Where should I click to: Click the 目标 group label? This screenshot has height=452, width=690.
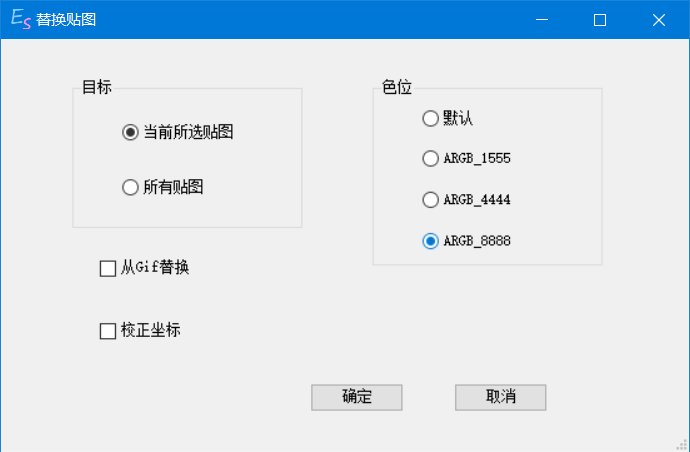96,87
